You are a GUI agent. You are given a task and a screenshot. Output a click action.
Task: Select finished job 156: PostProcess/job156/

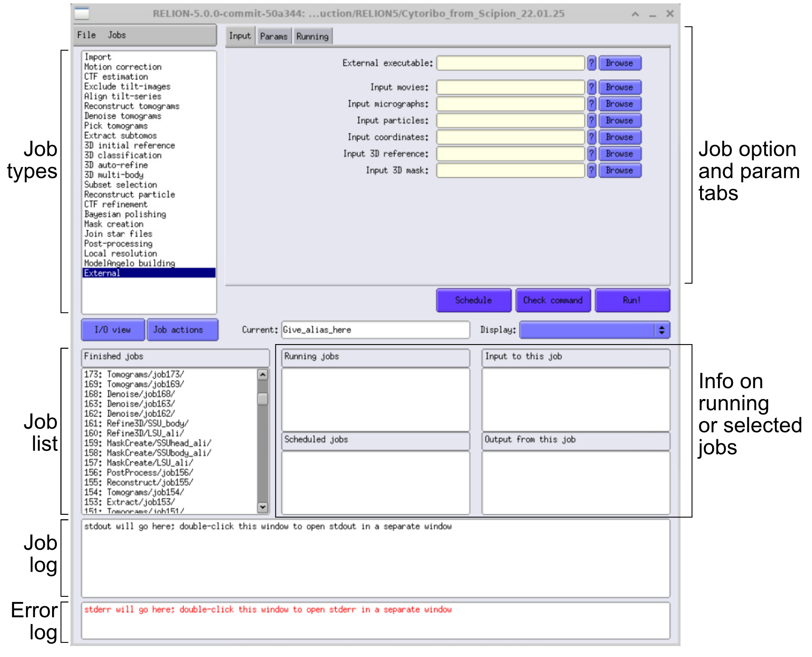[x=170, y=473]
